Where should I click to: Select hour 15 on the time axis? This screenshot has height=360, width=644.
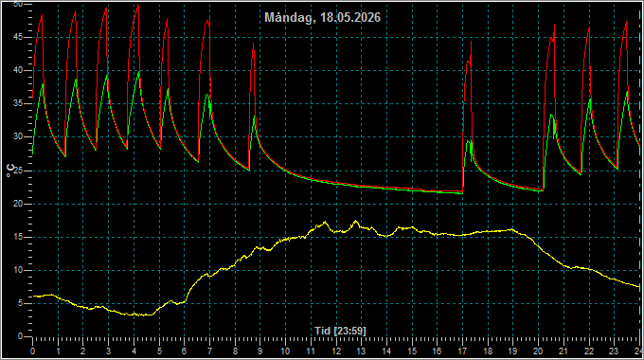[x=412, y=351]
